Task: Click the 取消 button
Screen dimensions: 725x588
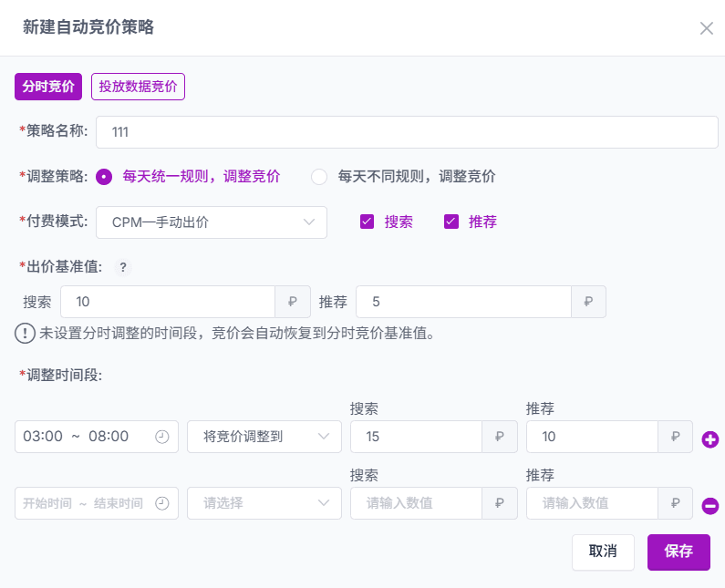Action: [x=603, y=552]
